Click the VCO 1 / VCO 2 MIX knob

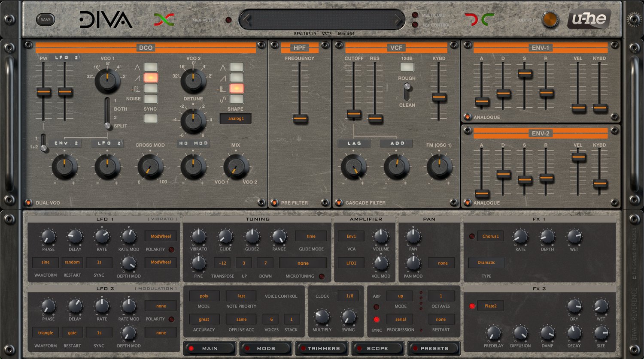click(236, 167)
